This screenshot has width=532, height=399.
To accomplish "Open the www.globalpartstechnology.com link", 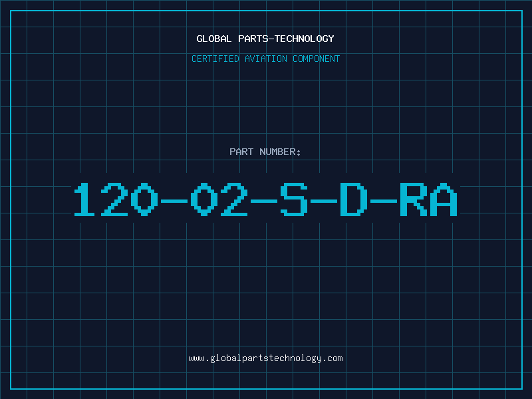I will (265, 358).
